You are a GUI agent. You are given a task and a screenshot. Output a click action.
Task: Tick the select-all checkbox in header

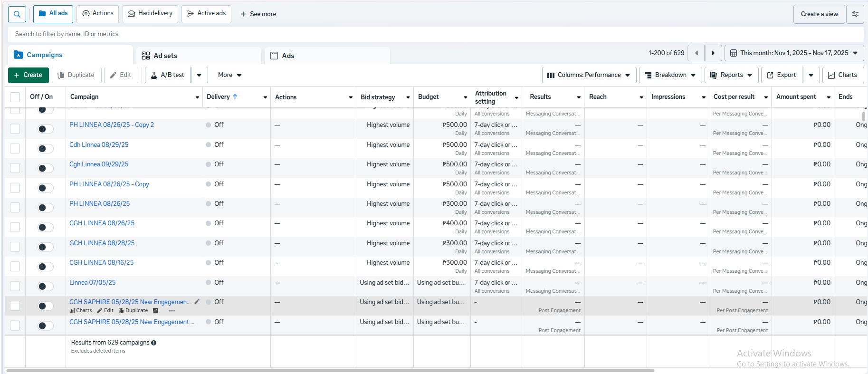15,97
